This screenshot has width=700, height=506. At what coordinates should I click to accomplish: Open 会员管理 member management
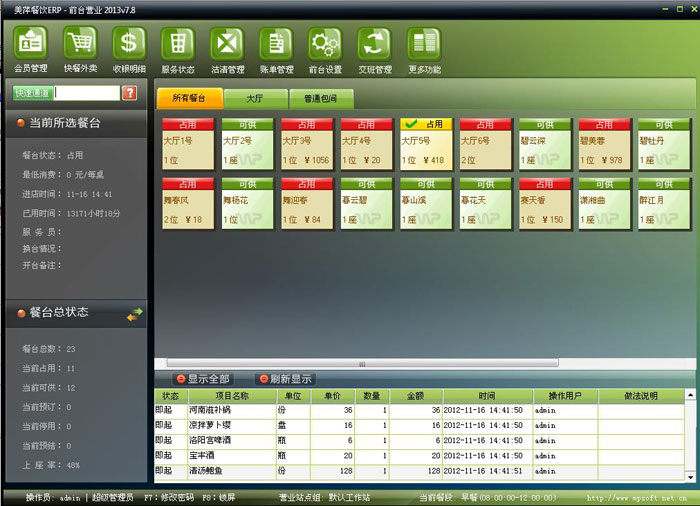[x=31, y=44]
